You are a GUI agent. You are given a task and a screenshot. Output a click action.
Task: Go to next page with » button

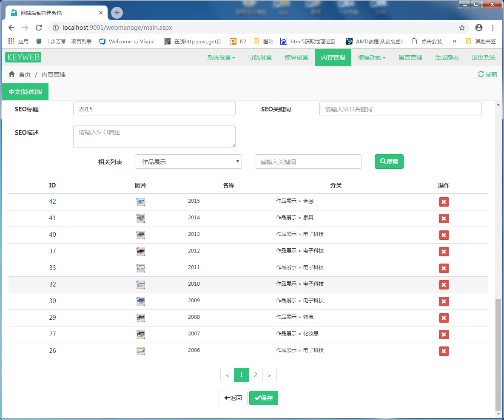pyautogui.click(x=269, y=375)
